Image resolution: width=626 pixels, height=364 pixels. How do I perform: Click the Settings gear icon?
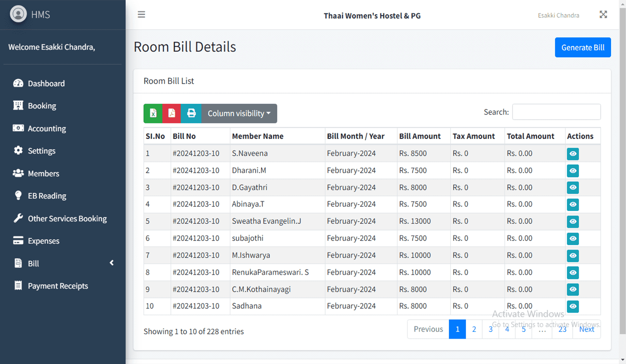point(18,150)
